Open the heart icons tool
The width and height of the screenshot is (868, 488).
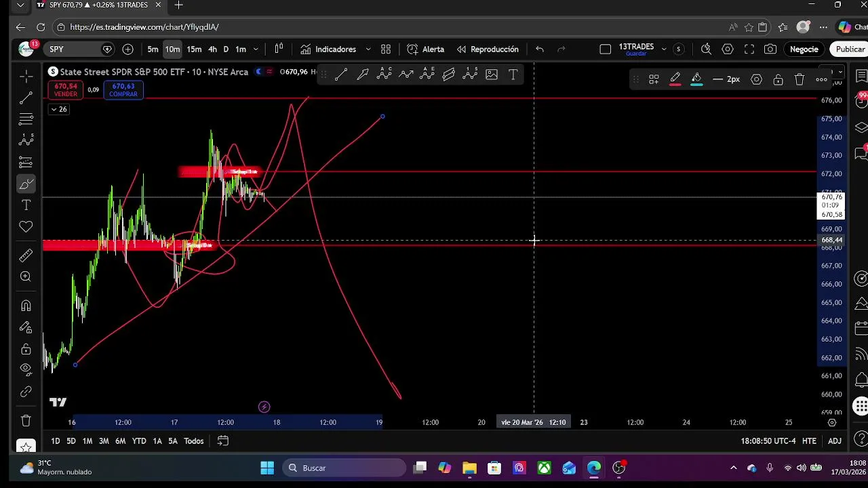(26, 226)
